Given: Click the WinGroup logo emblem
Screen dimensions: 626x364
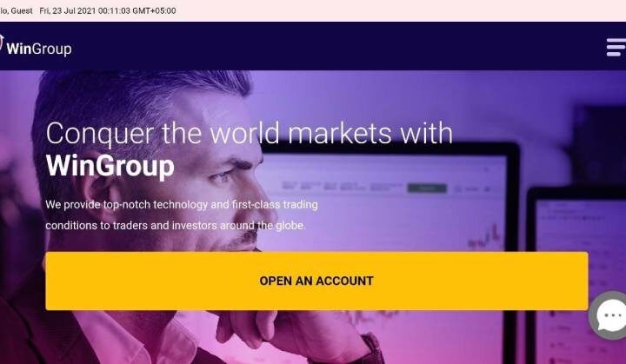Looking at the screenshot, I should [x=1, y=43].
